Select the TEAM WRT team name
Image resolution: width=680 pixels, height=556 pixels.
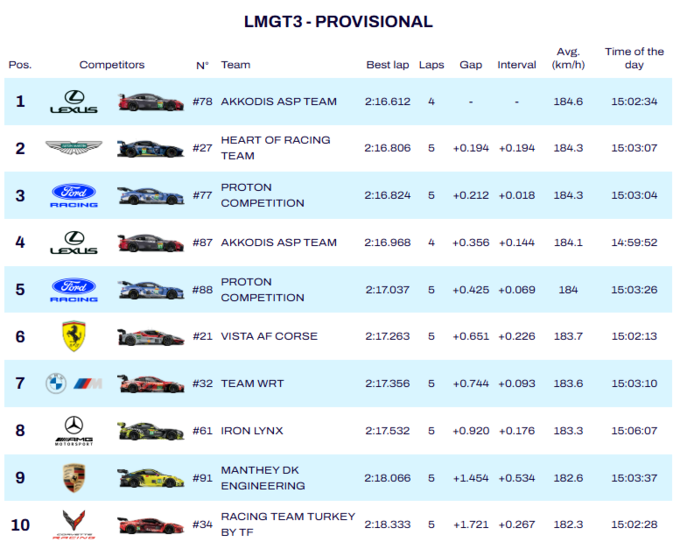point(252,383)
